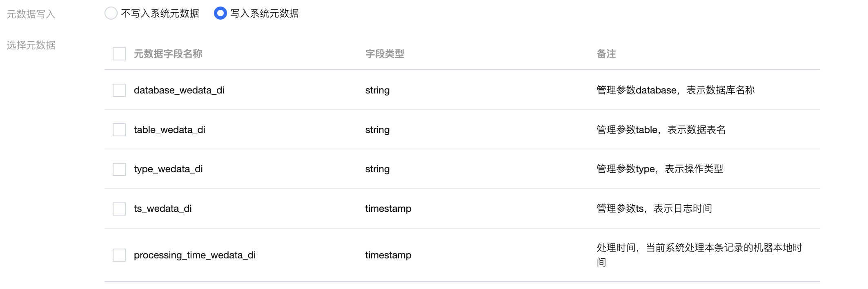
Task: Click the 字段类型 column header
Action: coord(384,54)
